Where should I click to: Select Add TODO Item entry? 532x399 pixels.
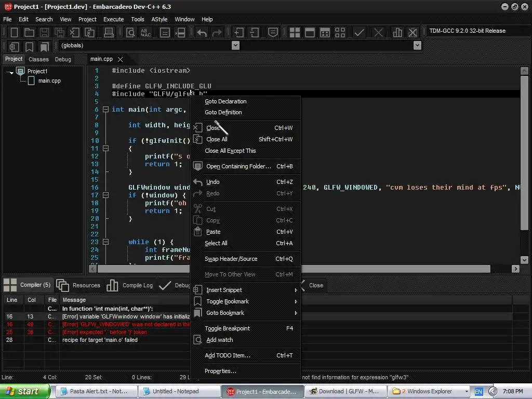245,355
